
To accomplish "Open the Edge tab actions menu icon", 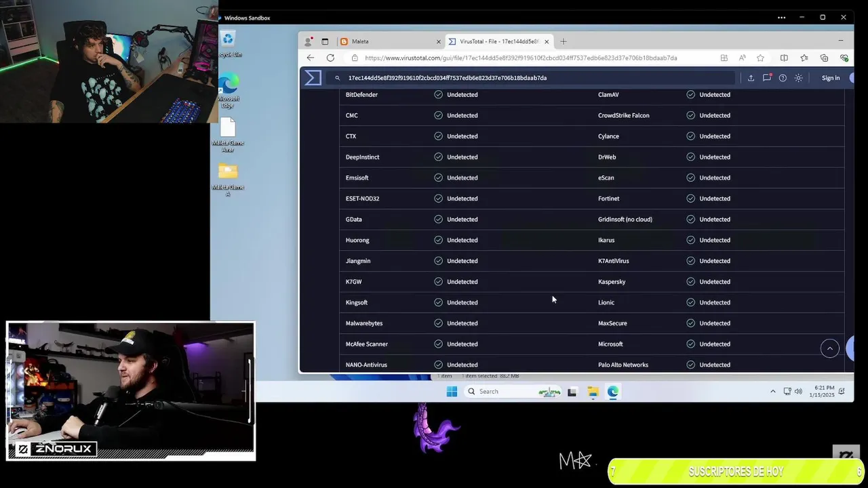I will (x=325, y=41).
